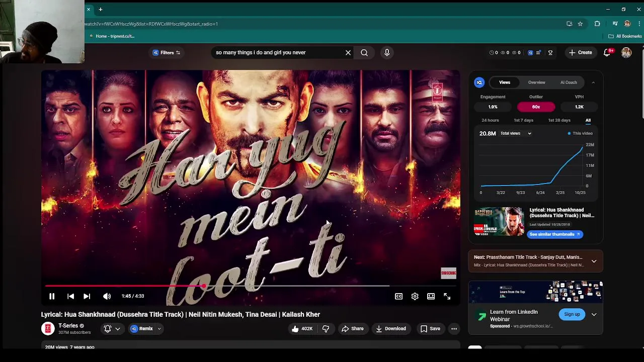This screenshot has height=362, width=644.
Task: Expand the Next: Prassthanam mix playlist
Action: (594, 261)
